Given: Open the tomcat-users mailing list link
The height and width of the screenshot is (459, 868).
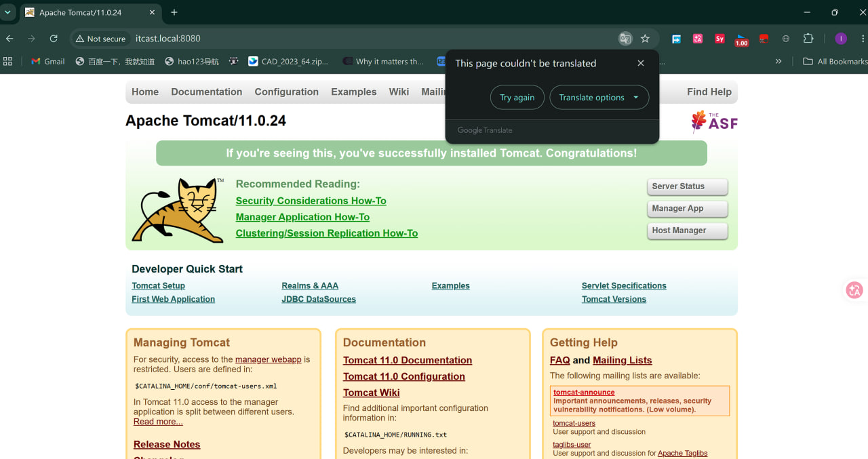Looking at the screenshot, I should 574,423.
